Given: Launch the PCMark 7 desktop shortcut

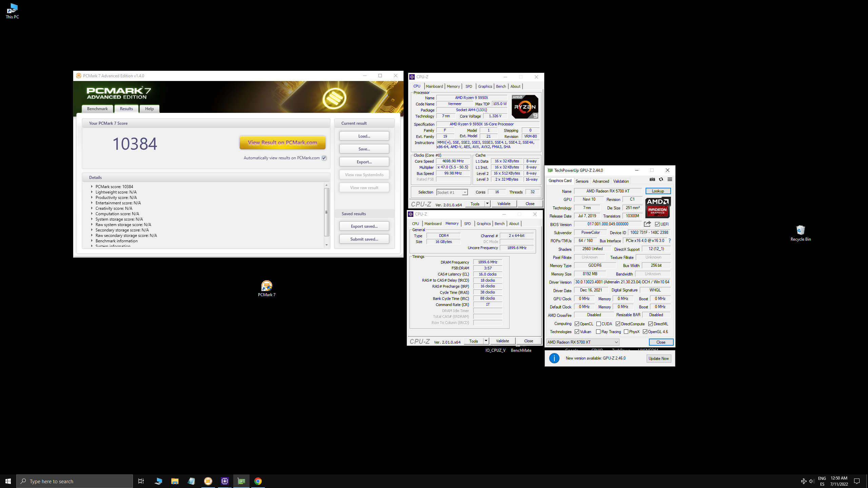Looking at the screenshot, I should click(267, 289).
